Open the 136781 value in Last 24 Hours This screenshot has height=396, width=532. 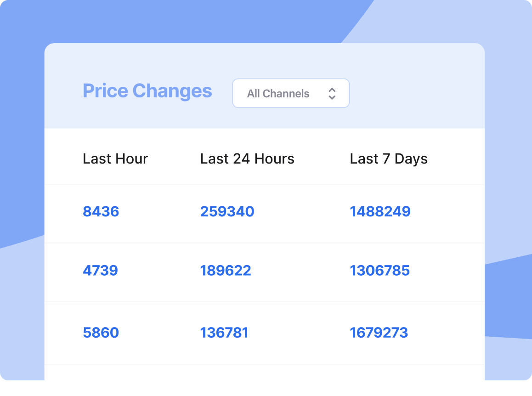224,333
